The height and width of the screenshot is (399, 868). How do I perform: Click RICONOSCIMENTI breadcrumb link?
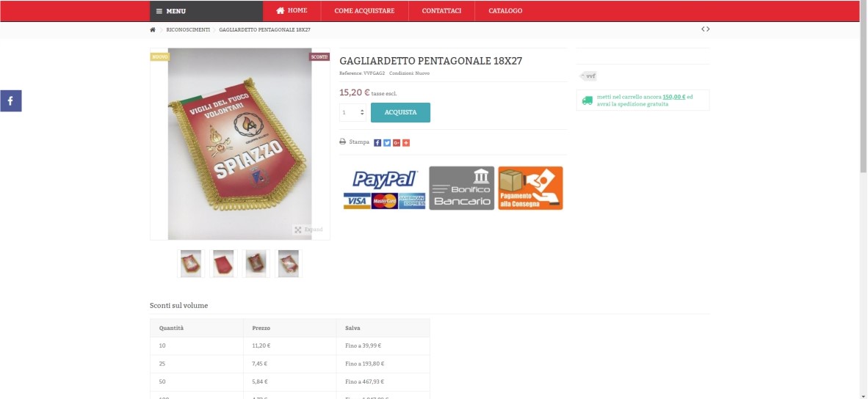click(188, 30)
